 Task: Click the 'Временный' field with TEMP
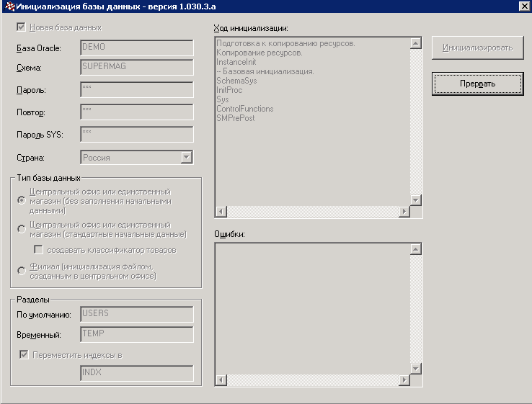[x=137, y=334]
